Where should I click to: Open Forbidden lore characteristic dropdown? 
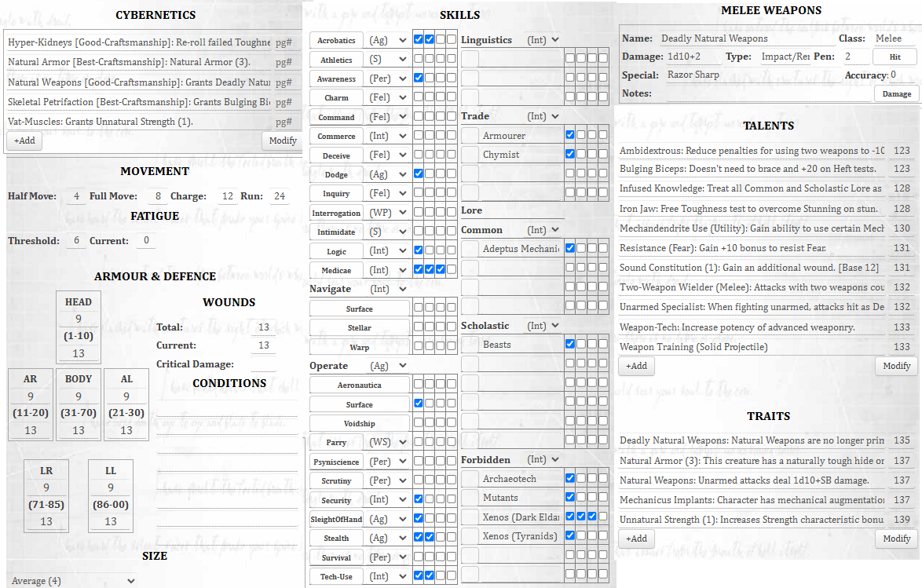point(542,459)
